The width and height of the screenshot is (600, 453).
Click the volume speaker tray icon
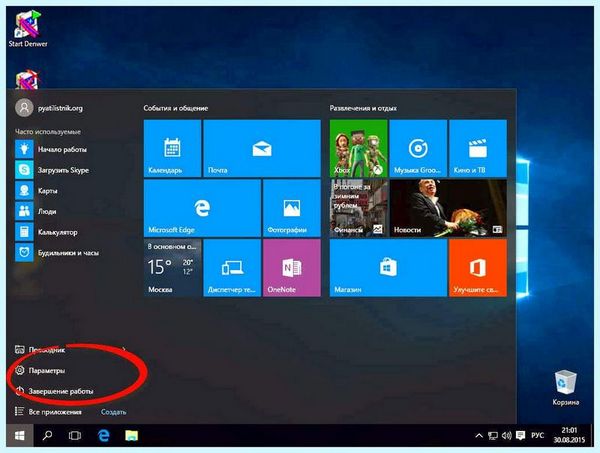tap(506, 435)
